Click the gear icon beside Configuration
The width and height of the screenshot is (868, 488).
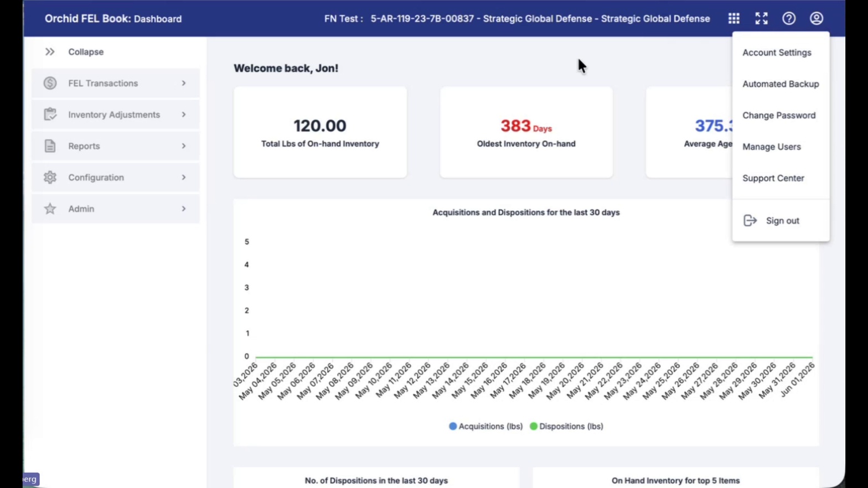(50, 177)
